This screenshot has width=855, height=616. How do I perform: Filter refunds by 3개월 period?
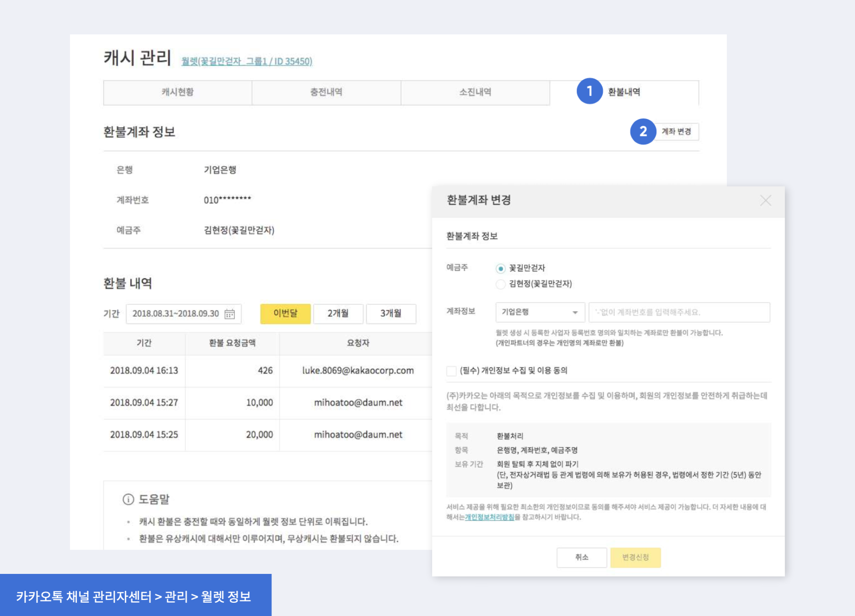tap(391, 314)
